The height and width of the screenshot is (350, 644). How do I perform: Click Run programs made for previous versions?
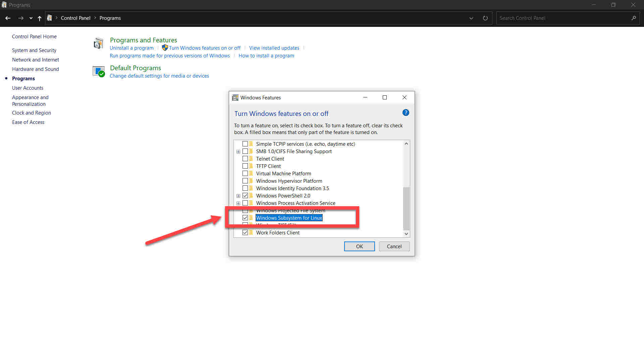pos(170,56)
